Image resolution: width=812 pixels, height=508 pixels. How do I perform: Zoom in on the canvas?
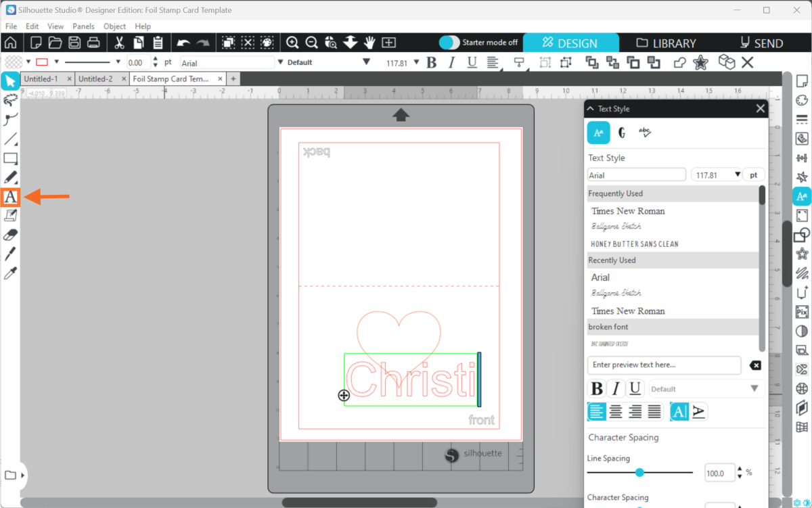pyautogui.click(x=292, y=43)
